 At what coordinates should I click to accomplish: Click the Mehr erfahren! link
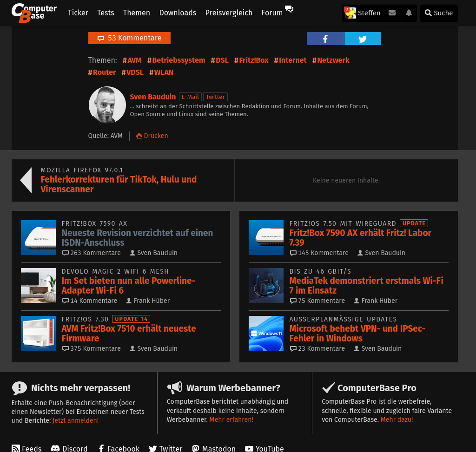point(231,419)
